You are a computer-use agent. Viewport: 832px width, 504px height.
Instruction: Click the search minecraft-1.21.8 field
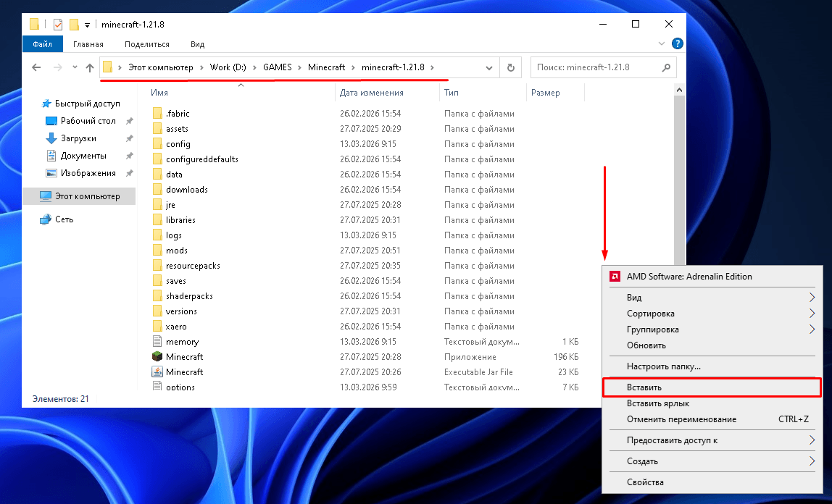[x=596, y=67]
